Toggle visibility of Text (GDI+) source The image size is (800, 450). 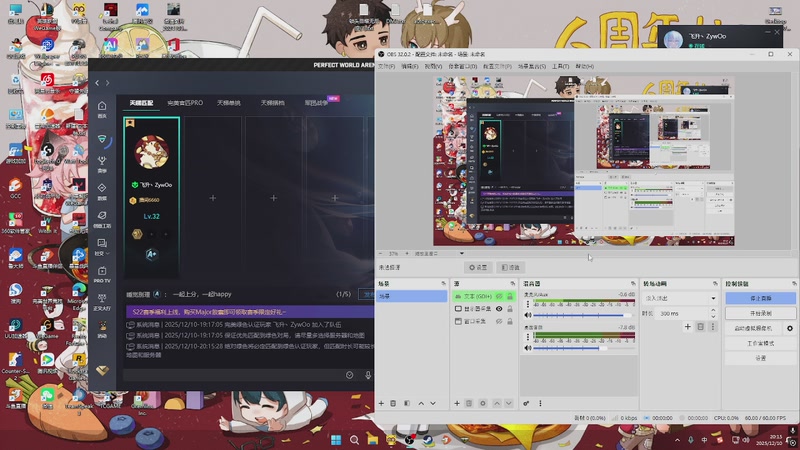(x=499, y=296)
